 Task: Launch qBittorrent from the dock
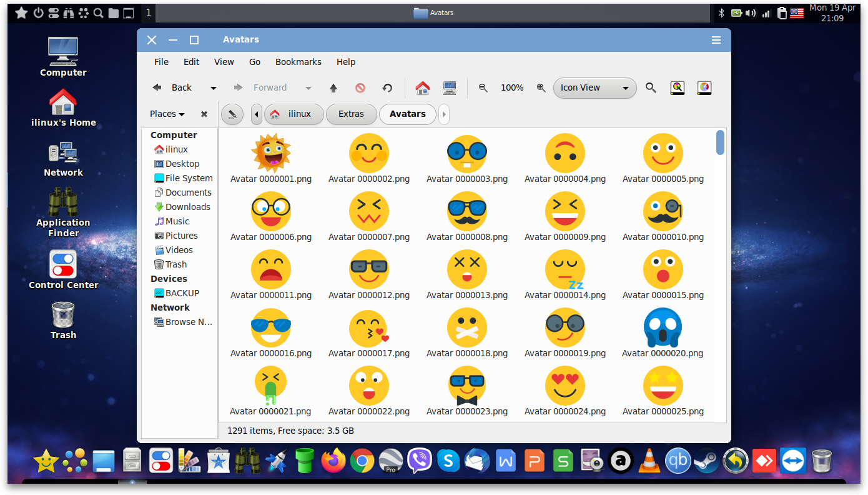click(x=678, y=462)
